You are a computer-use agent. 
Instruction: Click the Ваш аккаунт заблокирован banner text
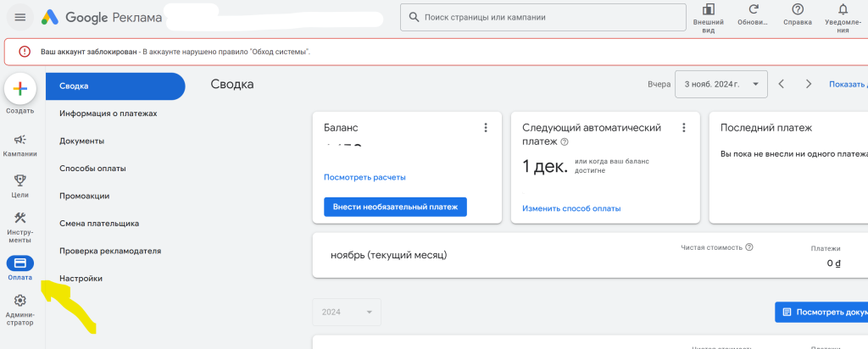pyautogui.click(x=90, y=52)
